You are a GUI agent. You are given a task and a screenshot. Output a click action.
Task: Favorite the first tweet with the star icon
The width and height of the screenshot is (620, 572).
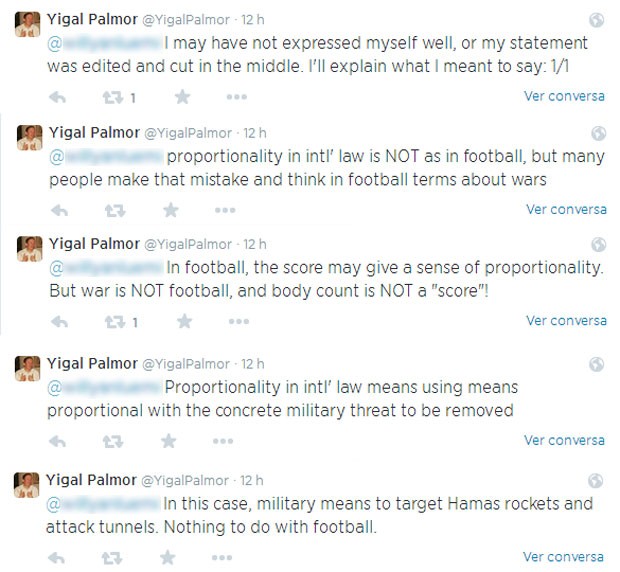tap(181, 98)
